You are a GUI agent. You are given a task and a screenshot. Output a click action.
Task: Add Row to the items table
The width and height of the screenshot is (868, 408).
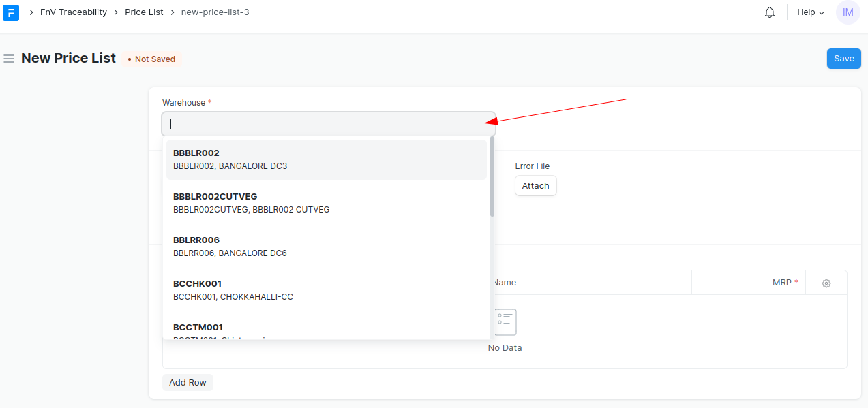point(188,382)
